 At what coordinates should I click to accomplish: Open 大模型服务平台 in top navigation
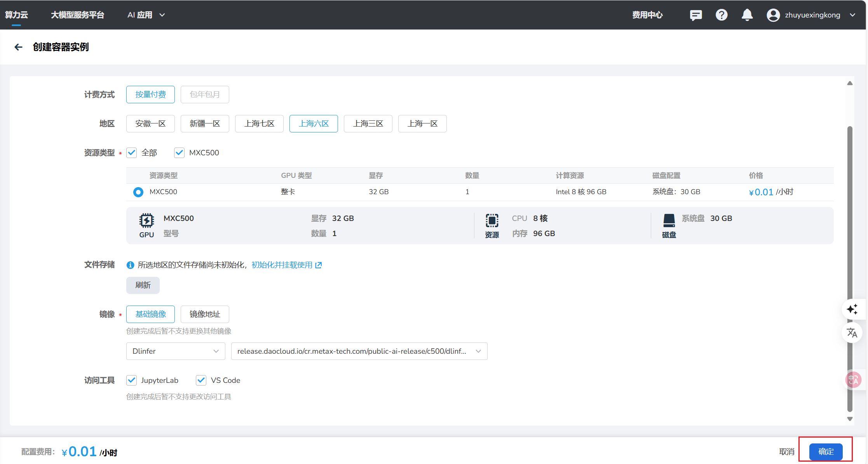point(77,15)
